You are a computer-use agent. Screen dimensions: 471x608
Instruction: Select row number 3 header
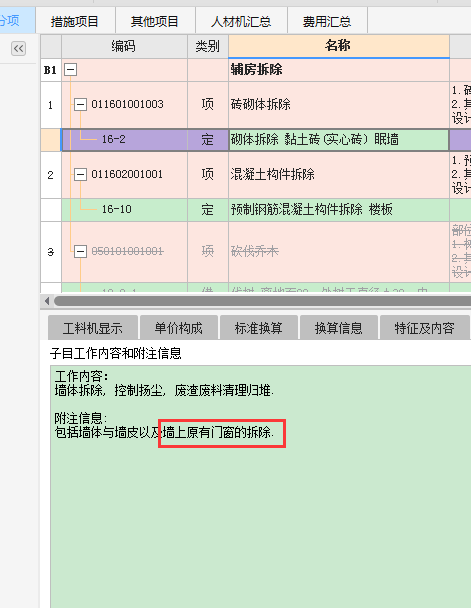[51, 252]
